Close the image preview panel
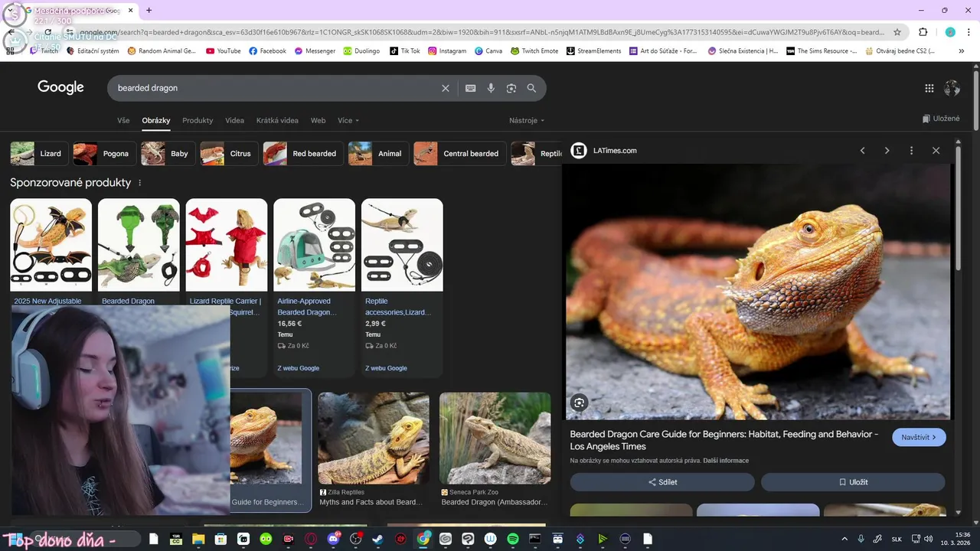 [x=936, y=151]
